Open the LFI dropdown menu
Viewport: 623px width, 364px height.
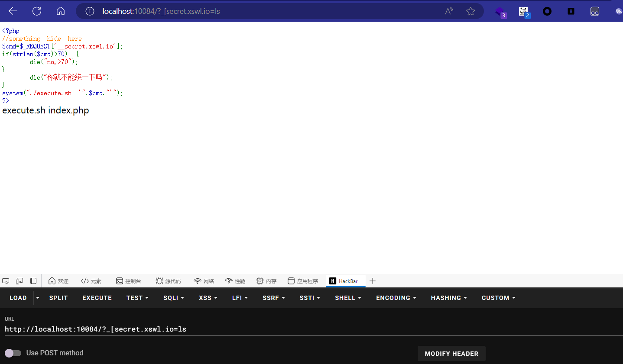click(x=240, y=298)
